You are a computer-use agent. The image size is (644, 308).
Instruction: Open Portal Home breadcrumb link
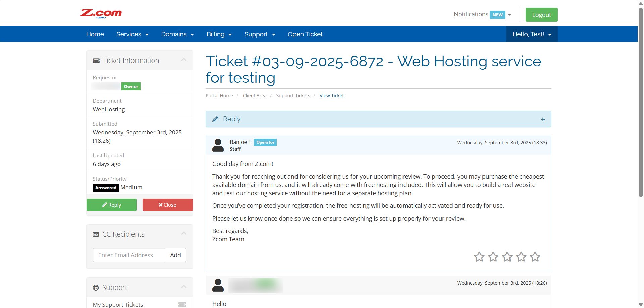[x=219, y=96]
